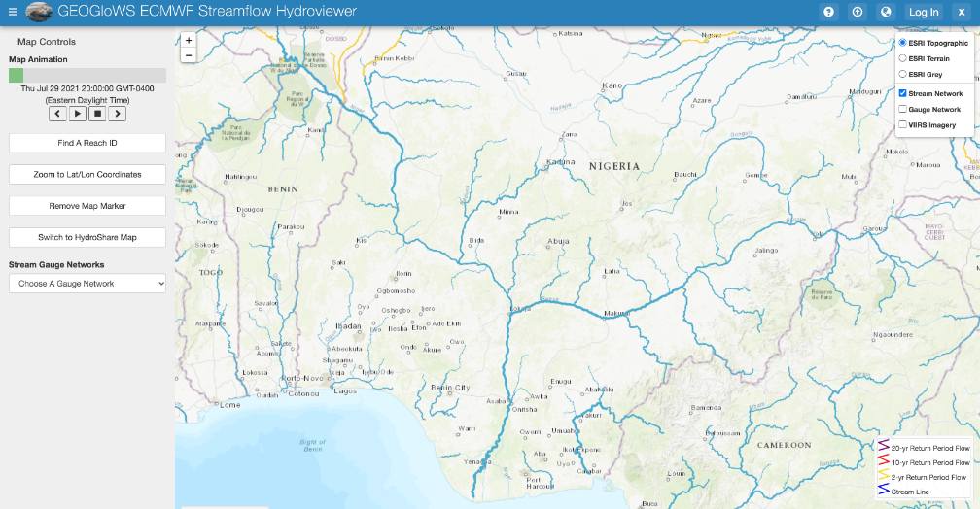Click the upload arrow icon in the header
This screenshot has height=509, width=980.
[x=857, y=12]
